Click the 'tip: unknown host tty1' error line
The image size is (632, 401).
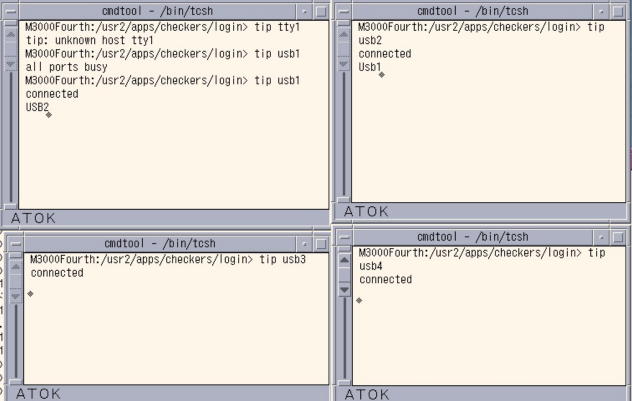tap(89, 40)
